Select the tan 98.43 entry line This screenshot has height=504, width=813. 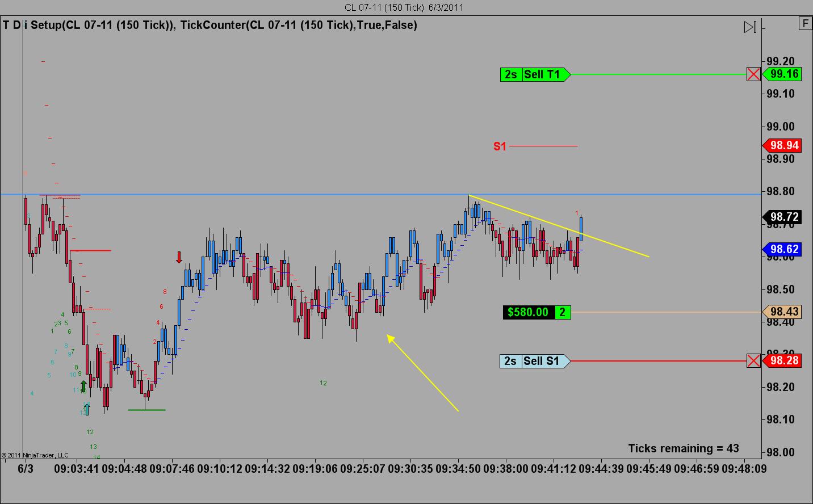point(666,312)
